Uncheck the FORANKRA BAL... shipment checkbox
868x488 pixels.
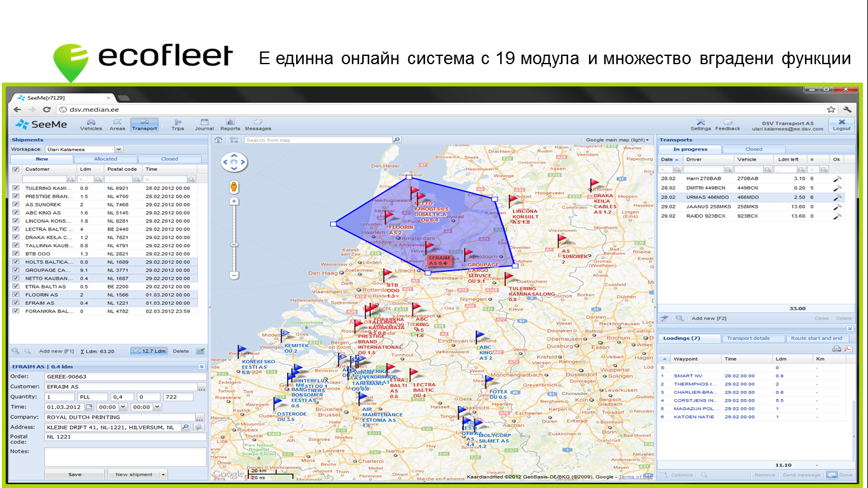point(16,311)
